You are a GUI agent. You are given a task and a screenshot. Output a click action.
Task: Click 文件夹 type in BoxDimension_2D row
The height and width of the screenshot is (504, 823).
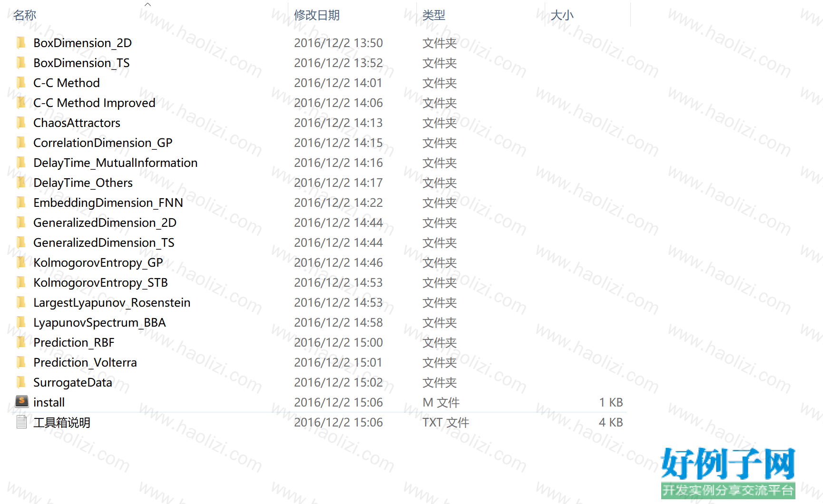[x=440, y=43]
